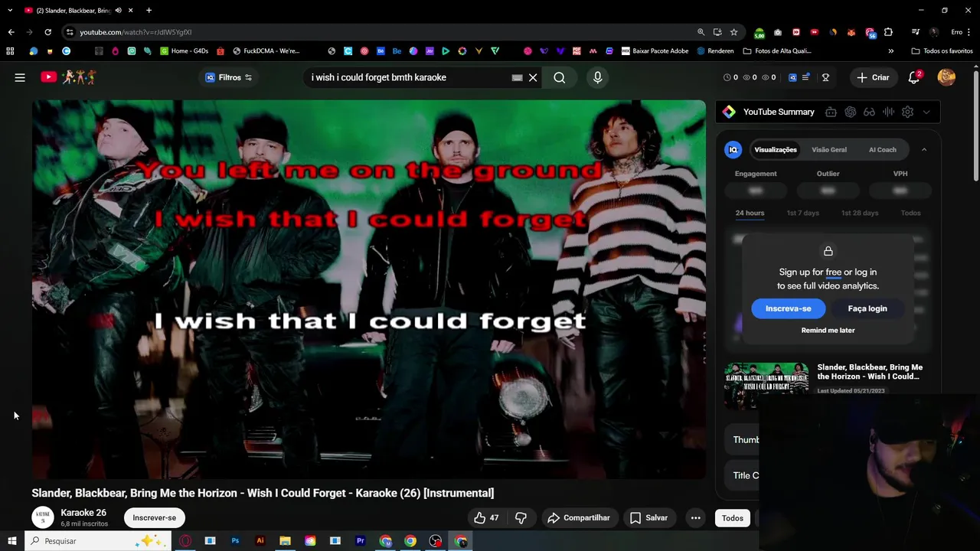Click the glasses icon in YouTube Summary

(869, 112)
